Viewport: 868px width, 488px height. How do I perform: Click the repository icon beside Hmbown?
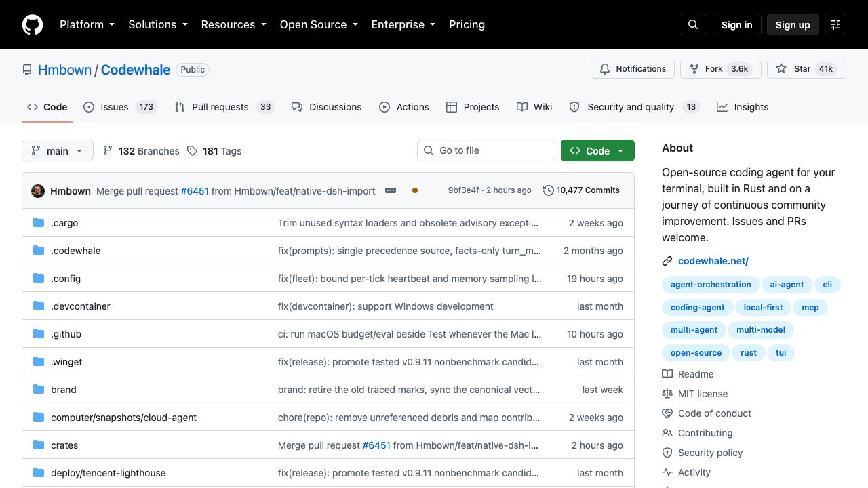coord(27,70)
